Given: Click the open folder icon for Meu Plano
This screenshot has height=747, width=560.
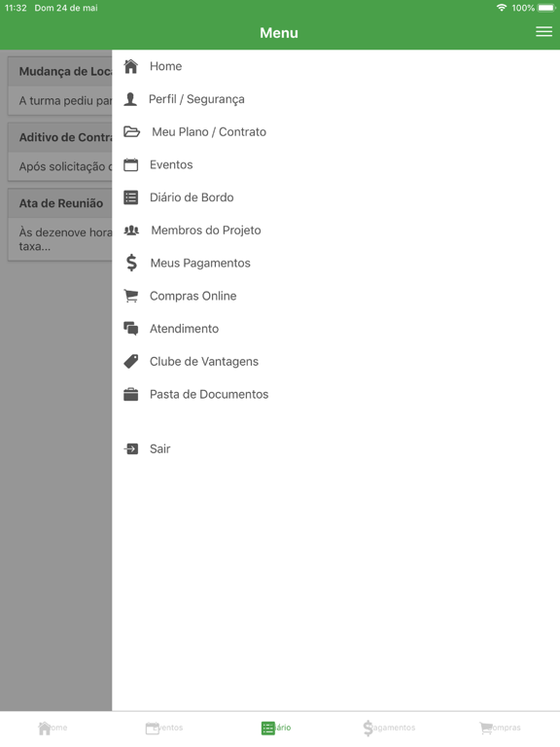Looking at the screenshot, I should pyautogui.click(x=131, y=132).
